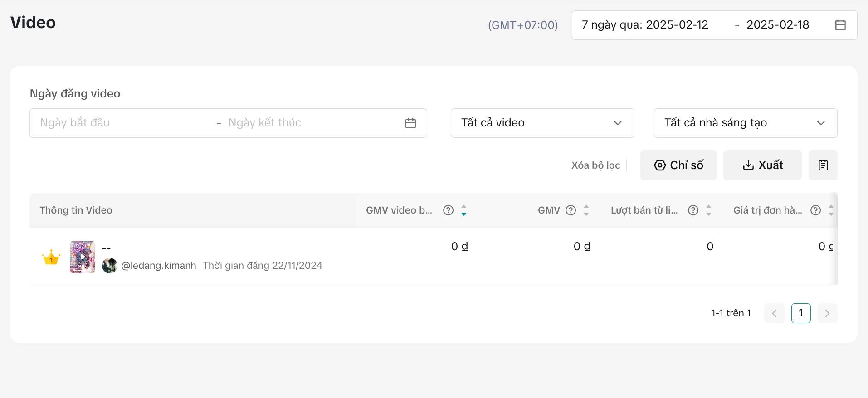This screenshot has height=398, width=868.
Task: Open the top date range calendar icon
Action: (840, 25)
